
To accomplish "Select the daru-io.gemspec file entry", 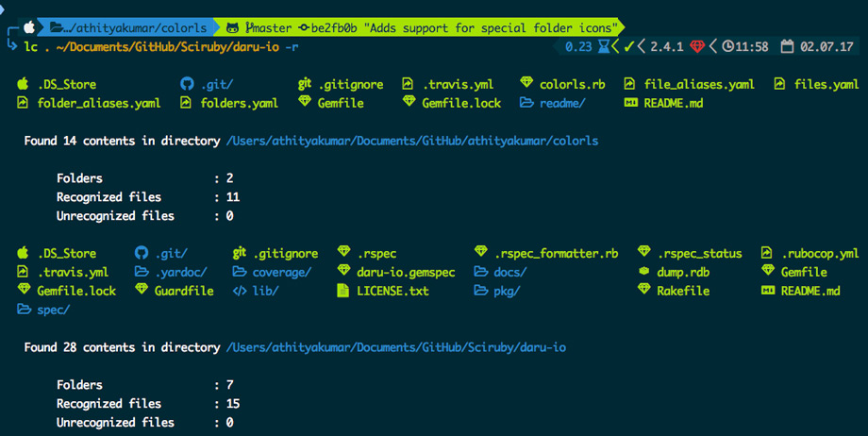I will (396, 272).
